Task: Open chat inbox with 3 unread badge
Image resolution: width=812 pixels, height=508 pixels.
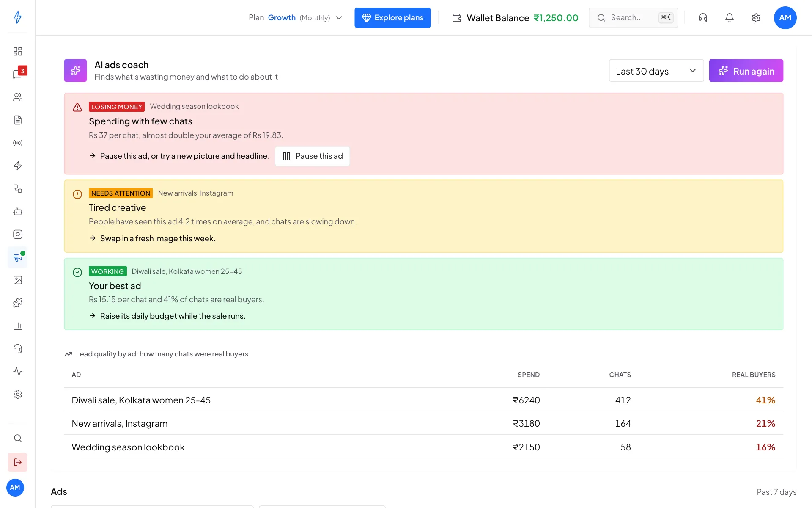Action: [x=17, y=74]
